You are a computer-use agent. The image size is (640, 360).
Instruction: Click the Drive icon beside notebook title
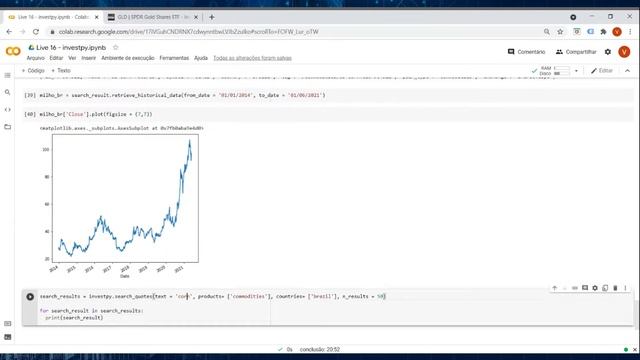tap(31, 48)
